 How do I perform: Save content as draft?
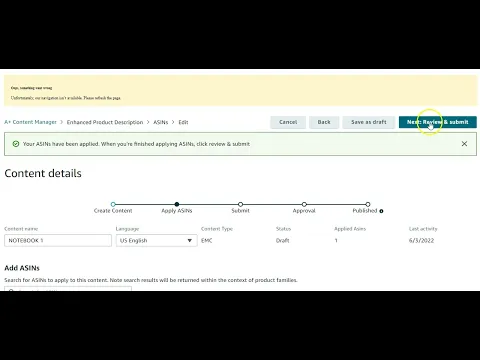pyautogui.click(x=369, y=122)
